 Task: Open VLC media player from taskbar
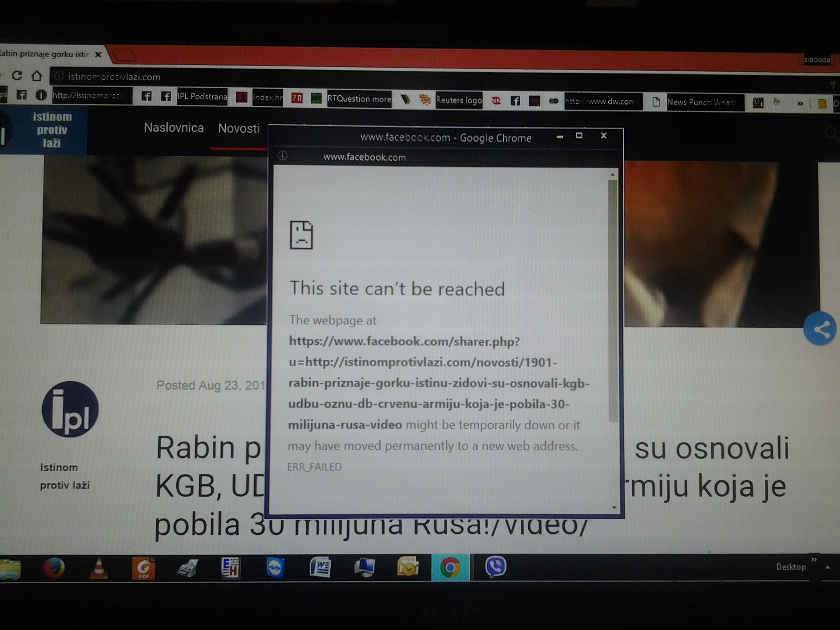point(99,568)
